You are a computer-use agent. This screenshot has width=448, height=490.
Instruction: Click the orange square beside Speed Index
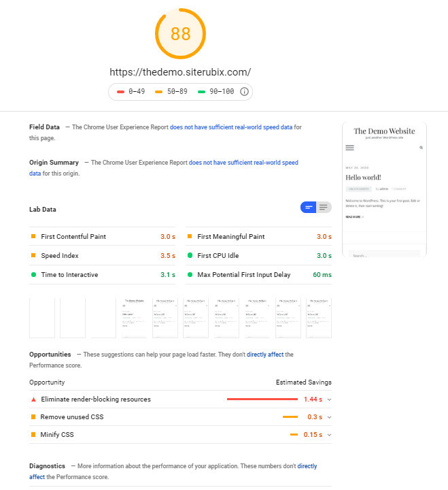pyautogui.click(x=33, y=255)
